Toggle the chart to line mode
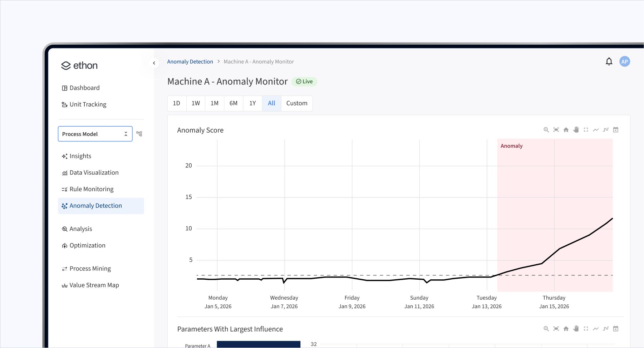Screen dimensions: 644x348 [596, 129]
